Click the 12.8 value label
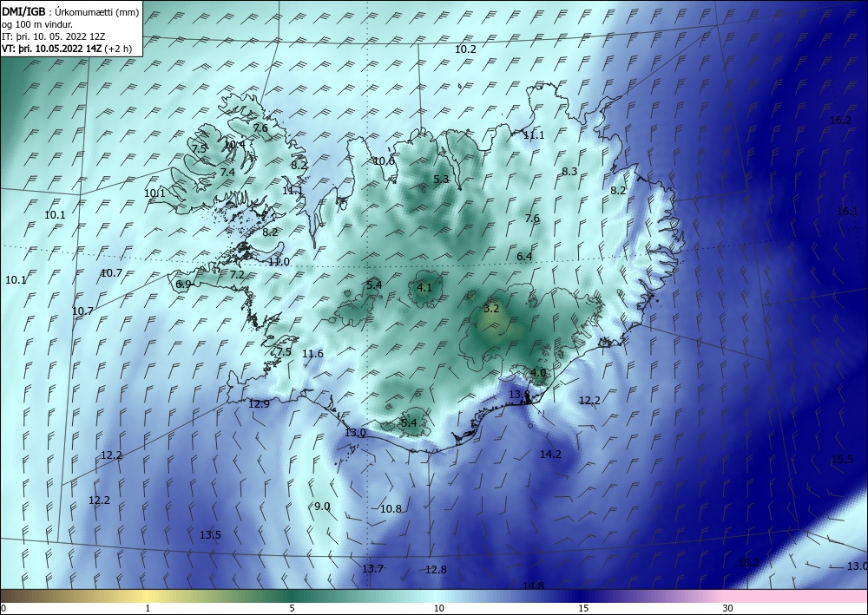 click(x=436, y=570)
